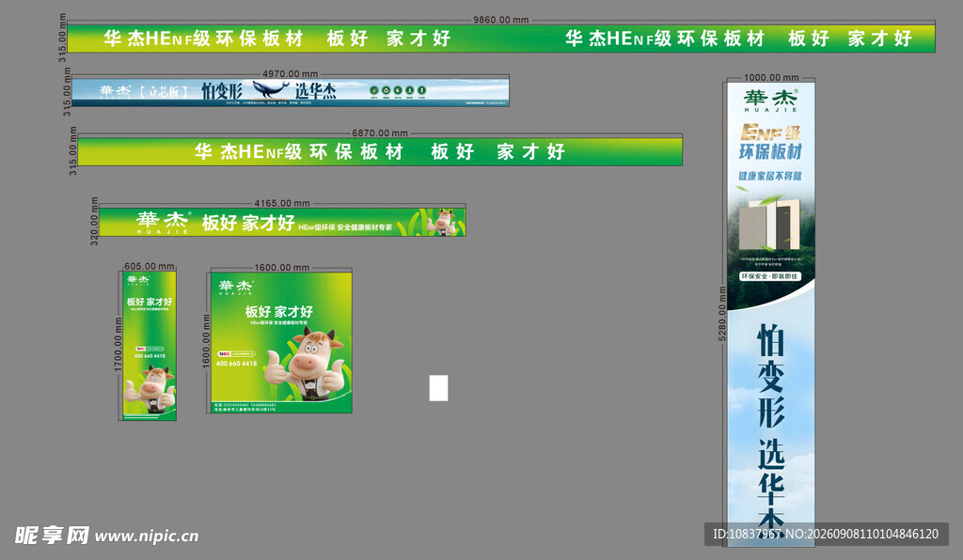The height and width of the screenshot is (560, 963).
Task: Click the vertical 1600.00 mm height label
Action: coord(206,341)
